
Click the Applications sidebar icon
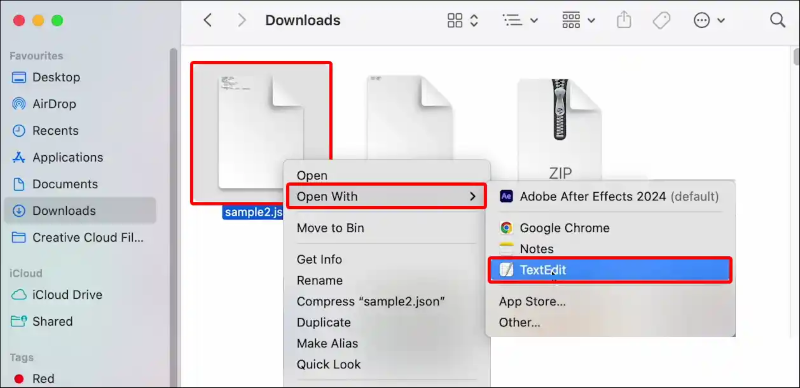point(19,157)
